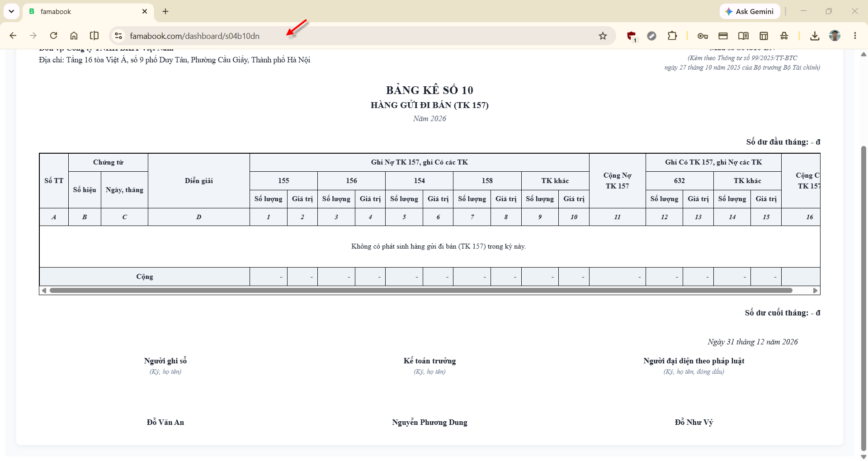Viewport: 868px width, 461px height.
Task: Click the "Ghi Nợ TK 157, ghi Có các TK" header
Action: (420, 162)
